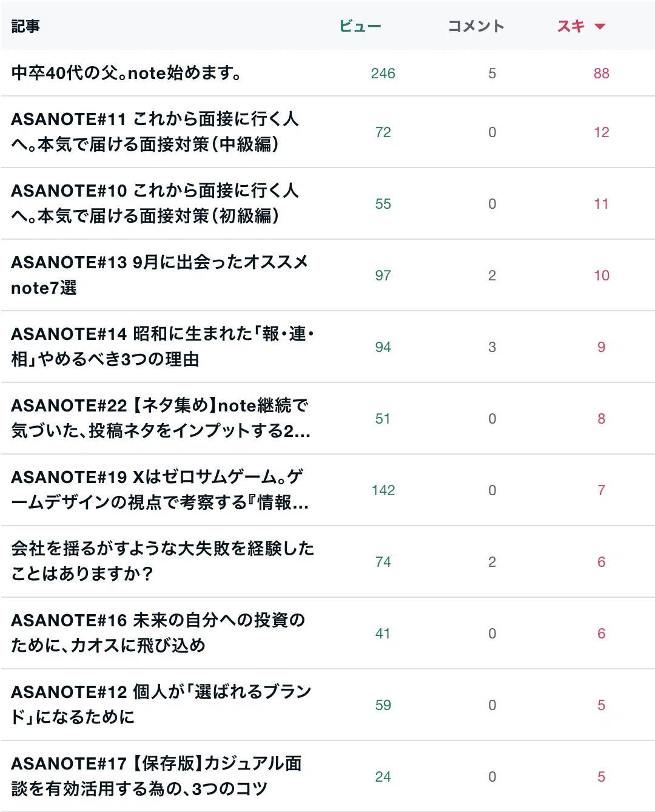Open ASANOTE#16 未来の自分への投資 article
Image resolution: width=655 pixels, height=812 pixels.
(158, 633)
